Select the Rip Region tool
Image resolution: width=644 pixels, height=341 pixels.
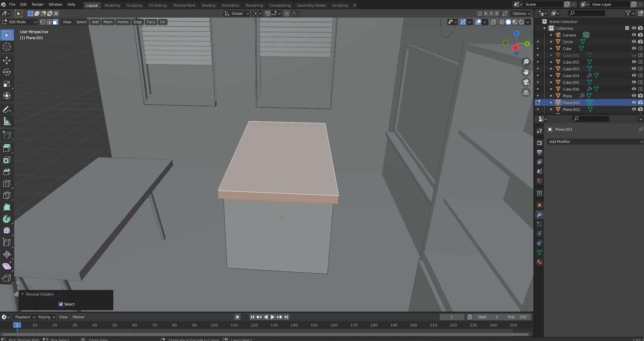pyautogui.click(x=7, y=278)
